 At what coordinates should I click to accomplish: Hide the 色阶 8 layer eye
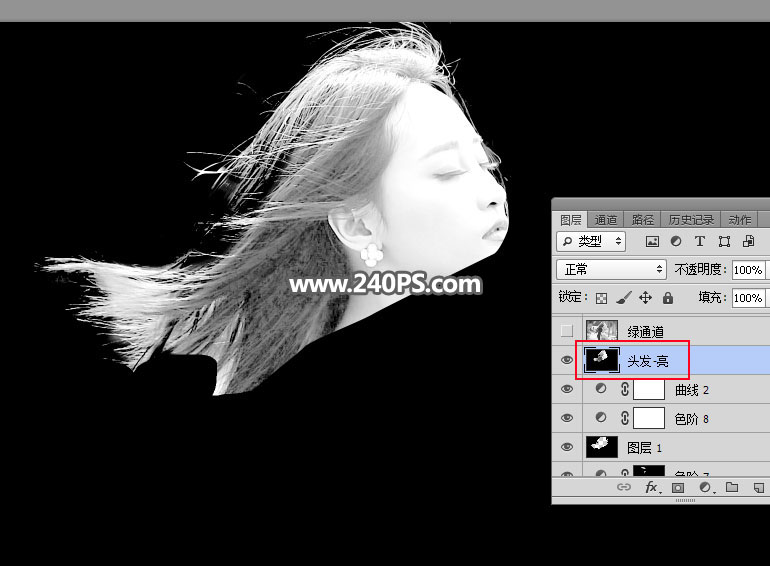567,418
